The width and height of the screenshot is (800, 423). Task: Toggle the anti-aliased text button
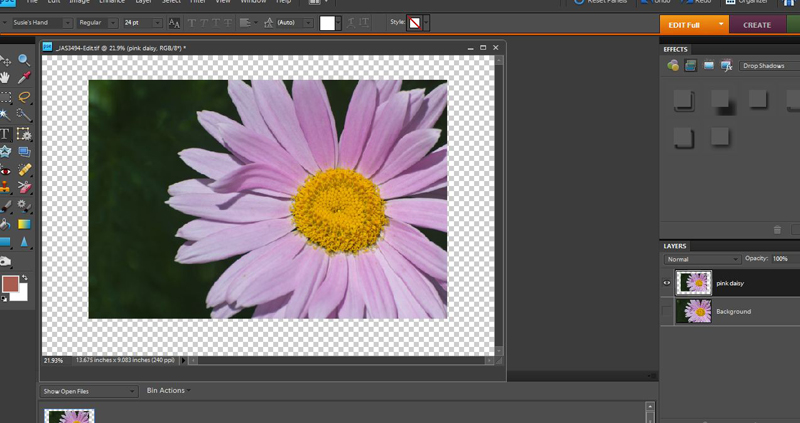coord(175,22)
